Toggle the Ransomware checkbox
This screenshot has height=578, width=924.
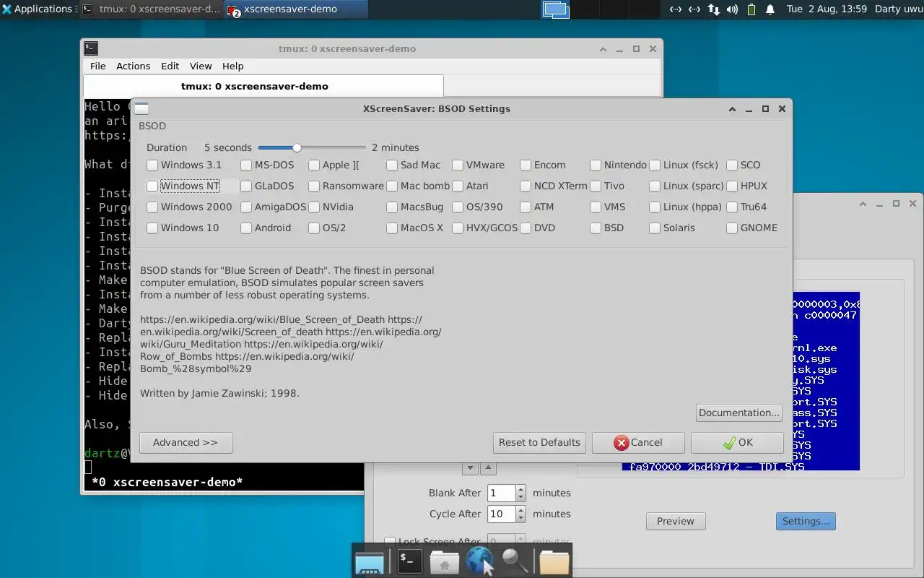314,186
